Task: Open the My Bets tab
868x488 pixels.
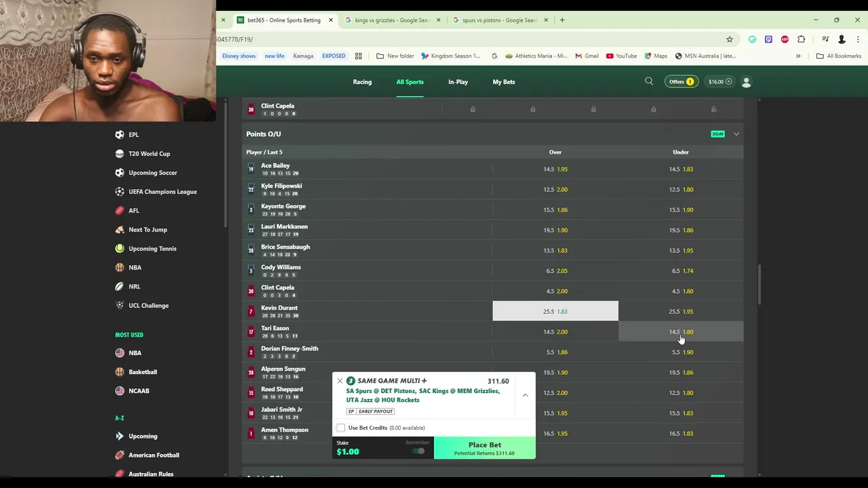Action: [504, 82]
